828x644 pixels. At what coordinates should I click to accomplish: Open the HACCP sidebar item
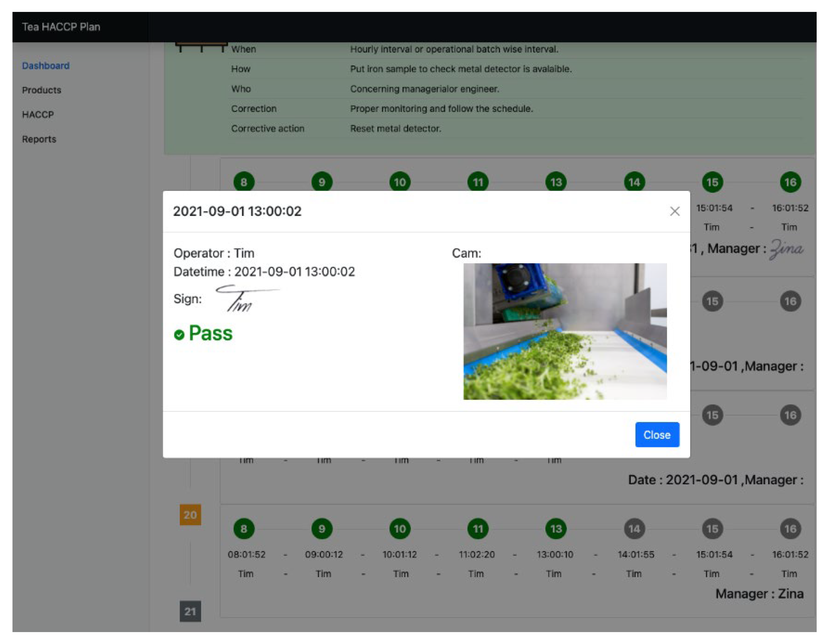coord(37,115)
